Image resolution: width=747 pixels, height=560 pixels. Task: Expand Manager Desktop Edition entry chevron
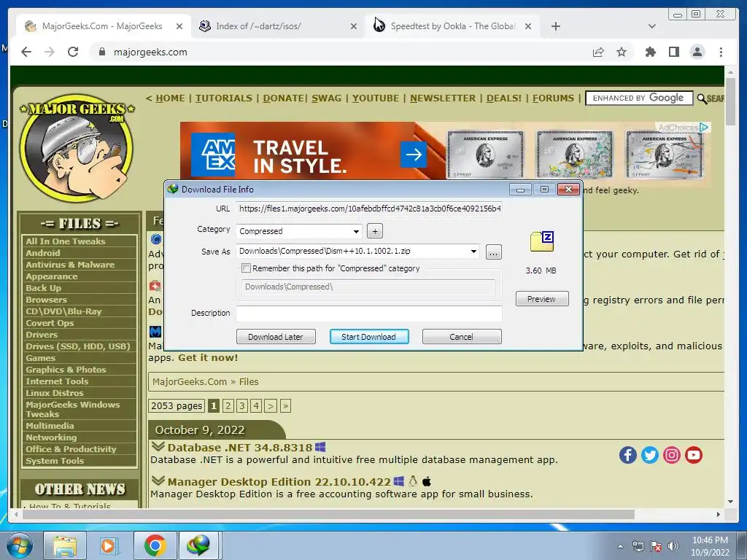(158, 481)
